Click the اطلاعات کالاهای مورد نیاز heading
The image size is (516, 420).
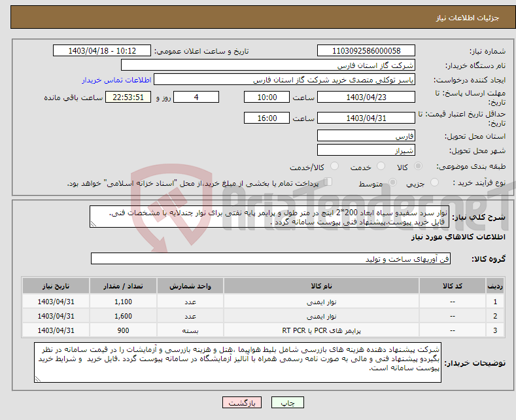click(x=458, y=237)
